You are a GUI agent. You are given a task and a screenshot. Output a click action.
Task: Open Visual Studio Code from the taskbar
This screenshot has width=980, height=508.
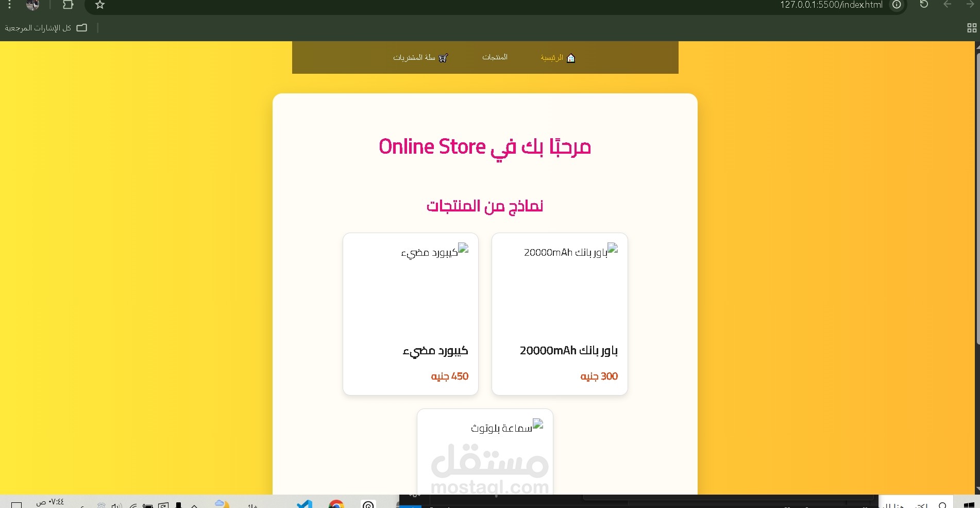pos(305,504)
